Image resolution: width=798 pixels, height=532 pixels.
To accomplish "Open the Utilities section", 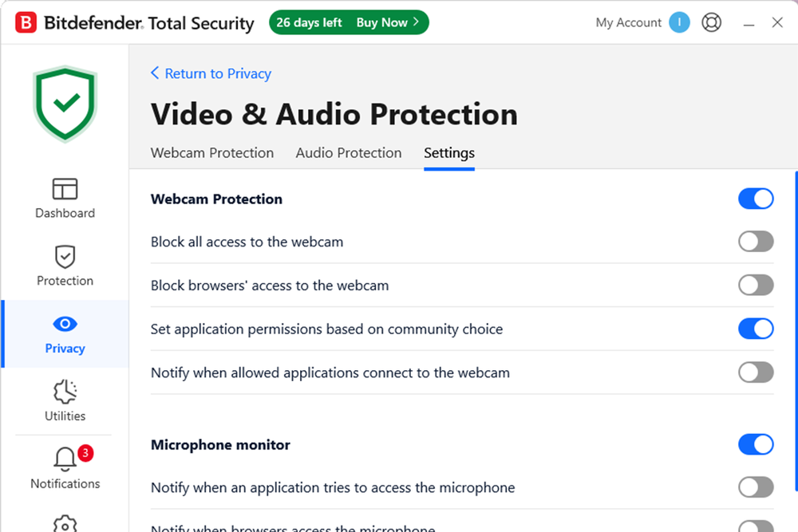I will (65, 401).
